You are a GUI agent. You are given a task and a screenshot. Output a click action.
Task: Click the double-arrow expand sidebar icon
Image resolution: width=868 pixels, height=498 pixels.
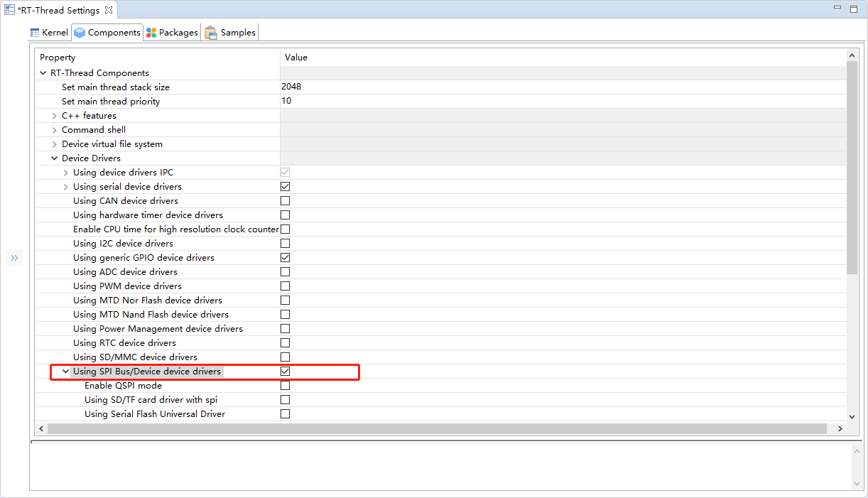pyautogui.click(x=14, y=258)
